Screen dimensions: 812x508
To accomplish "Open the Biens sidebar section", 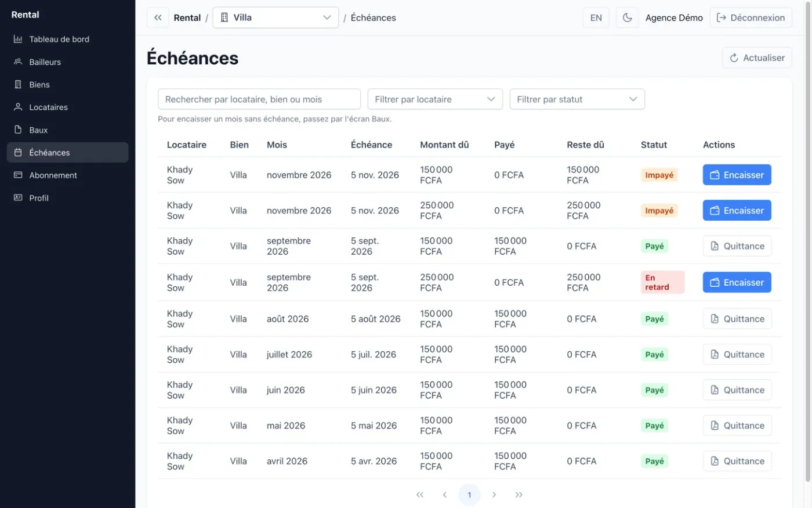I will (x=67, y=85).
